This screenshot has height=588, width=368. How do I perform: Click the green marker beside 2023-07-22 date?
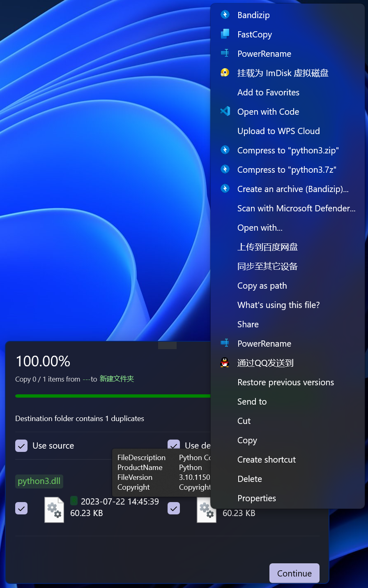pos(74,500)
